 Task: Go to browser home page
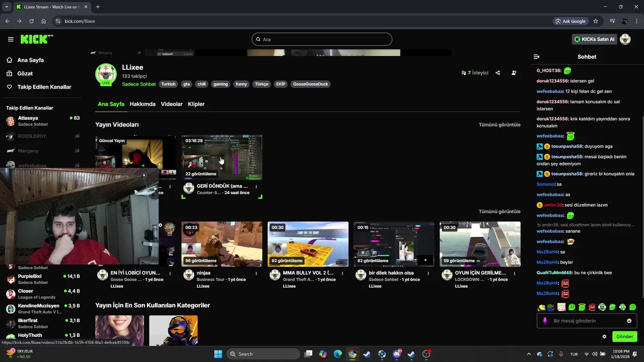44,21
